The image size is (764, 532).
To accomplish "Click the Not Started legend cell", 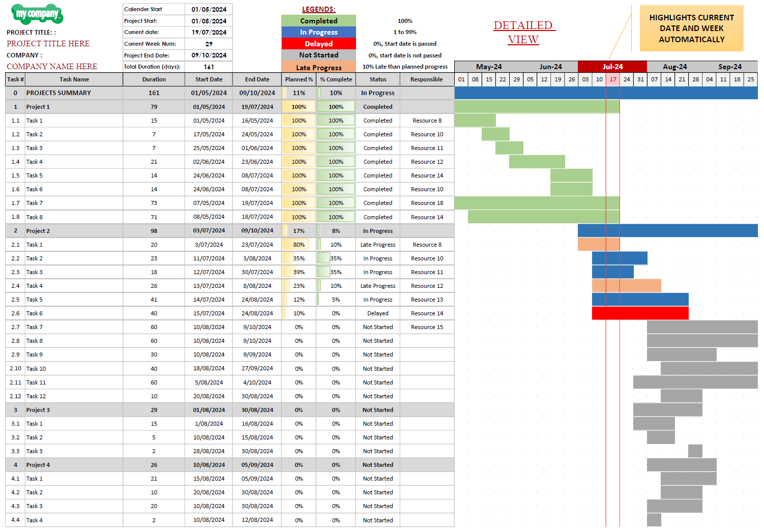I will tap(318, 55).
